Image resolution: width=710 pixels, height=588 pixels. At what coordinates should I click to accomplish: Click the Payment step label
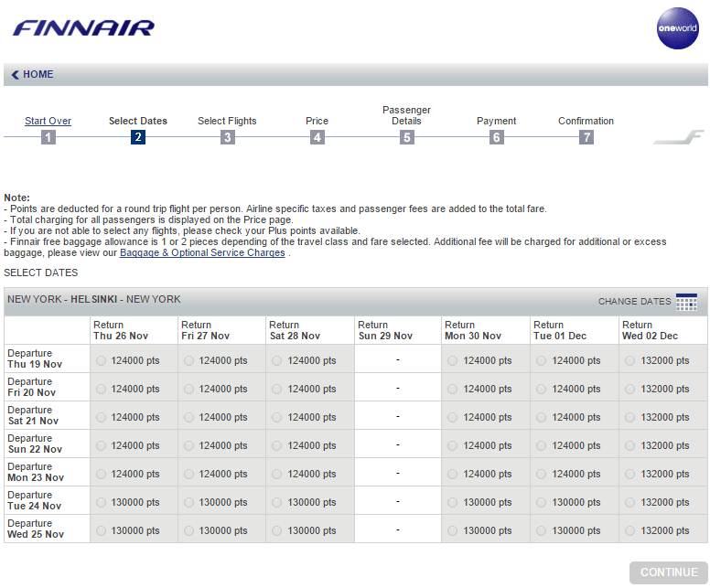coord(496,121)
